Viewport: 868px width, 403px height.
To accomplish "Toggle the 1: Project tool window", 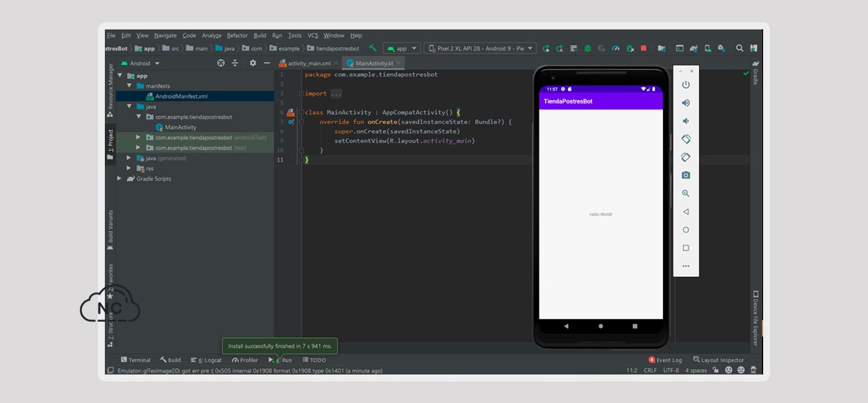I will point(110,145).
